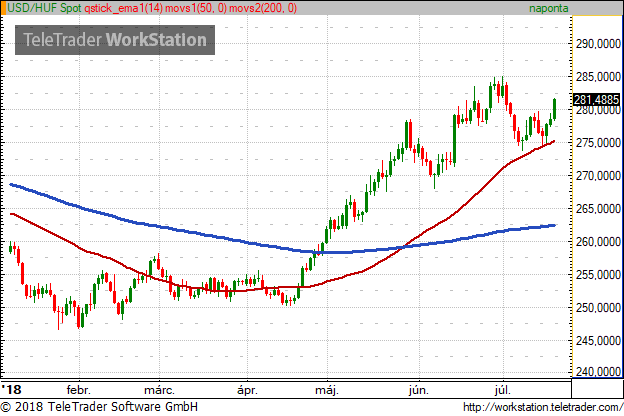Click the 2018 TeleTrader Software GmbH copyright text
The width and height of the screenshot is (624, 416).
point(99,407)
